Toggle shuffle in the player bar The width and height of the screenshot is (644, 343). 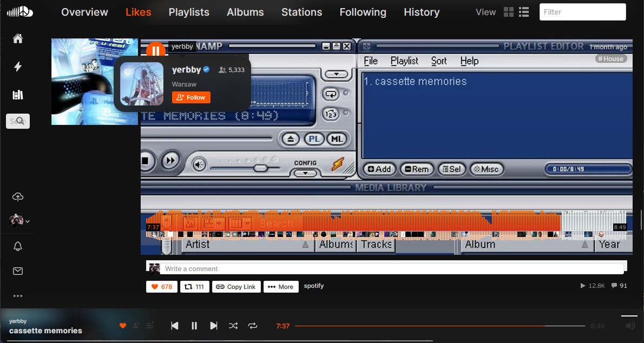(233, 326)
